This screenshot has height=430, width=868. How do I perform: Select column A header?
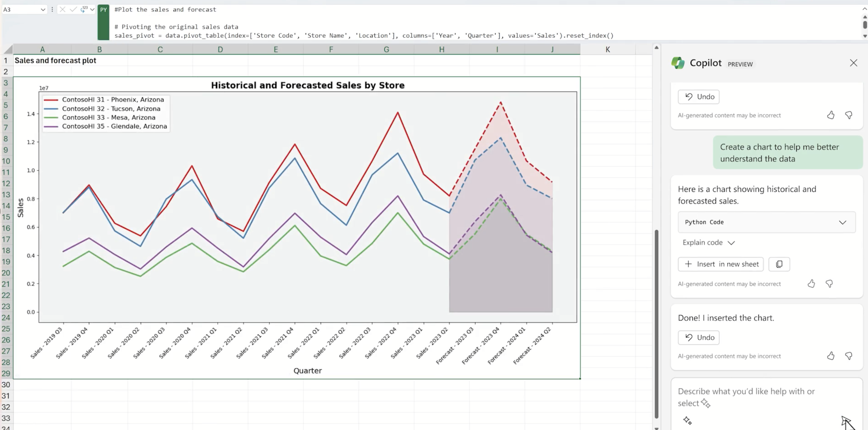42,50
